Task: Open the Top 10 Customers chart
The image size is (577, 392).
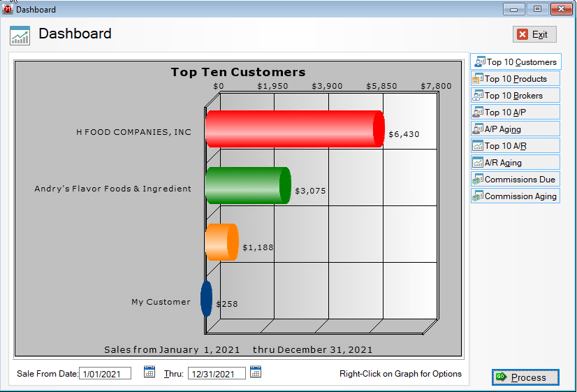Action: [x=516, y=61]
